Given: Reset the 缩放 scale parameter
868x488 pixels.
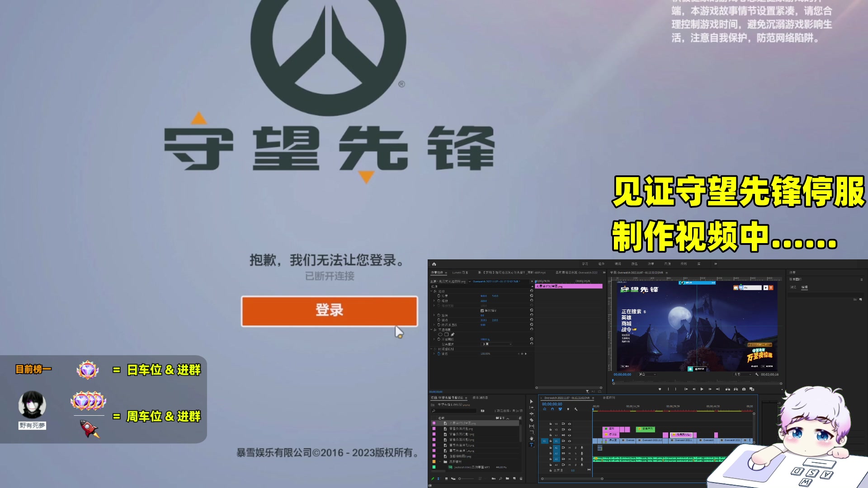Looking at the screenshot, I should tap(532, 300).
